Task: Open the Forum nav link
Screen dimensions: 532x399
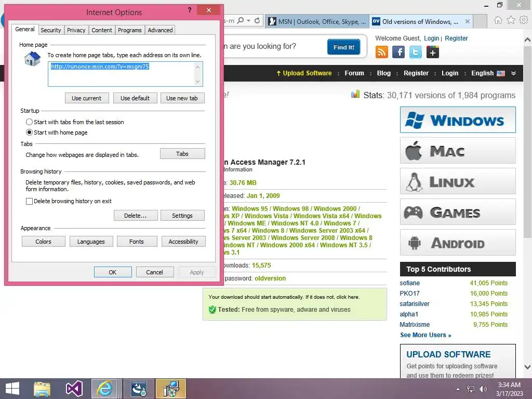Action: coord(354,73)
